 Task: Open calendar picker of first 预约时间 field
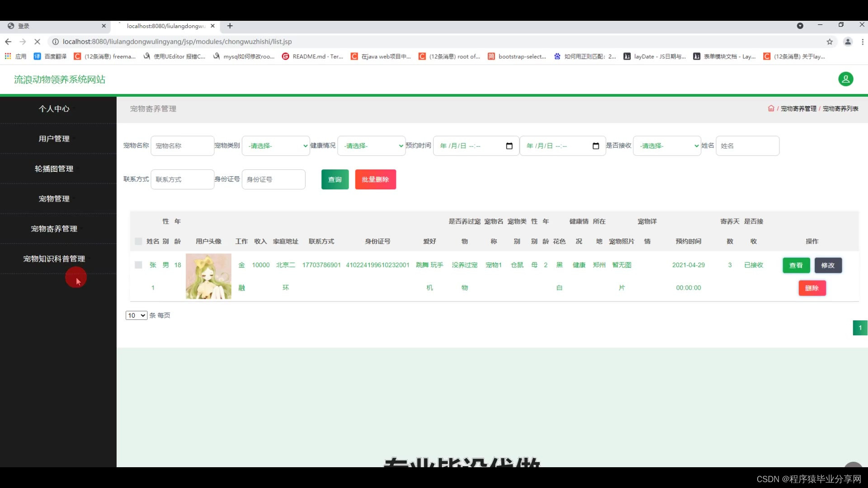pos(509,146)
